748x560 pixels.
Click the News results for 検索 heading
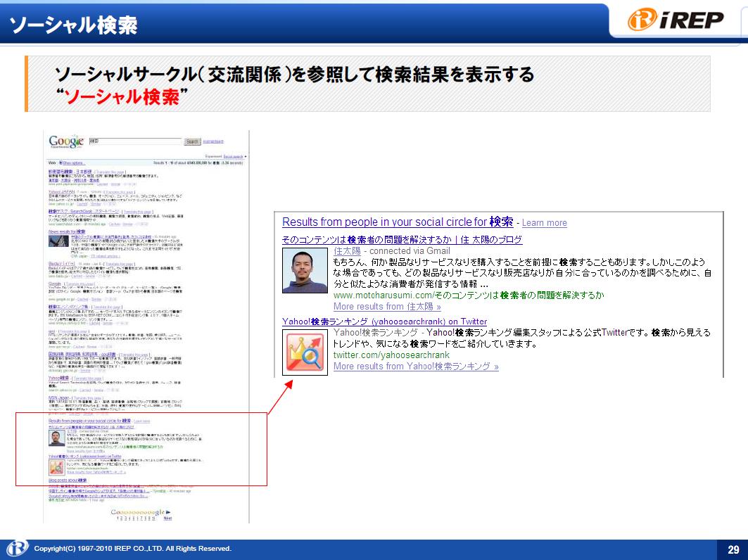tap(67, 232)
